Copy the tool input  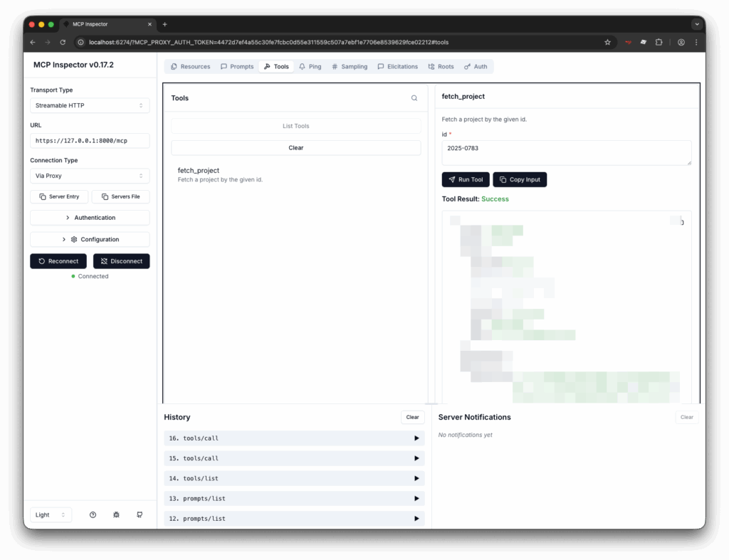pos(520,179)
